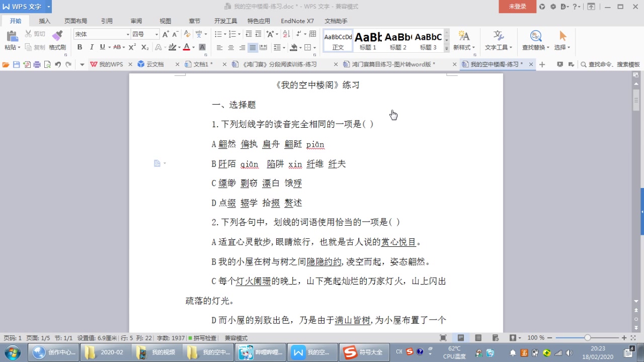Apply the 正文 style
Image resolution: width=644 pixels, height=362 pixels.
pos(338,40)
